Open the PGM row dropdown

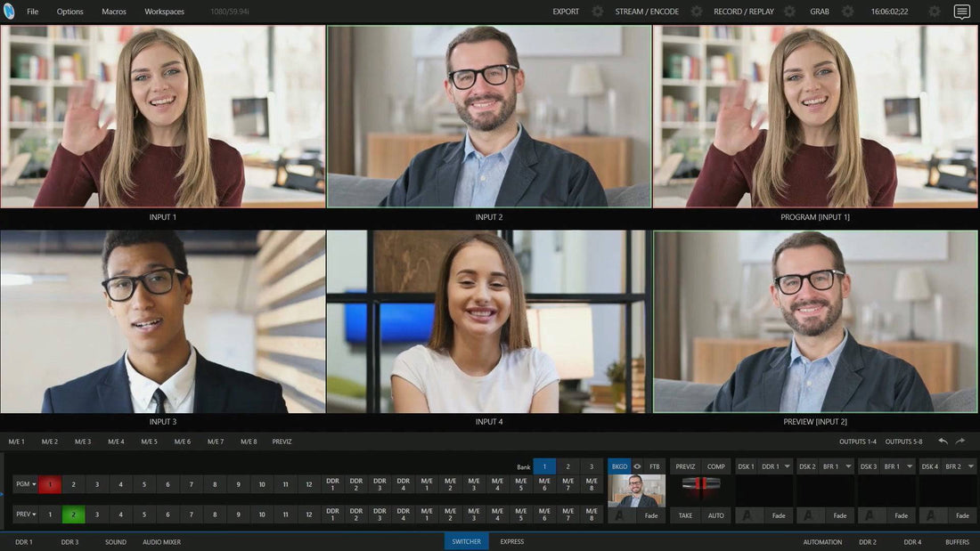tap(26, 484)
